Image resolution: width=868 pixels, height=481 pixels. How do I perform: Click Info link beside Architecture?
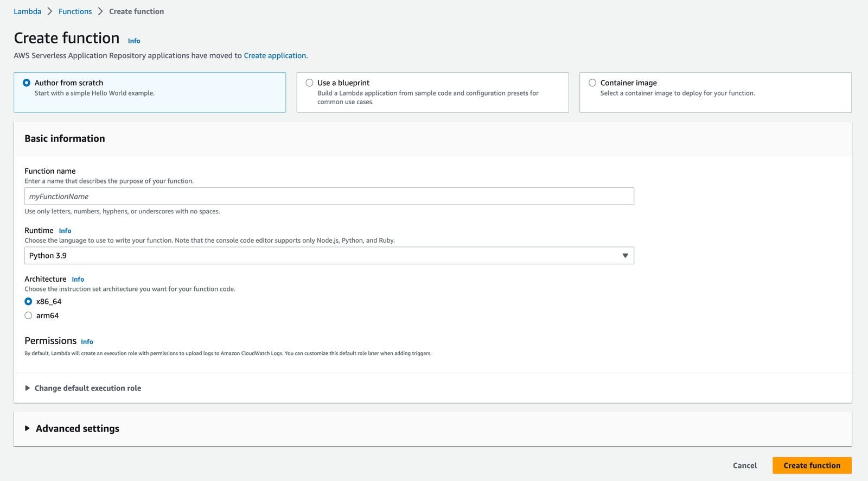point(78,280)
